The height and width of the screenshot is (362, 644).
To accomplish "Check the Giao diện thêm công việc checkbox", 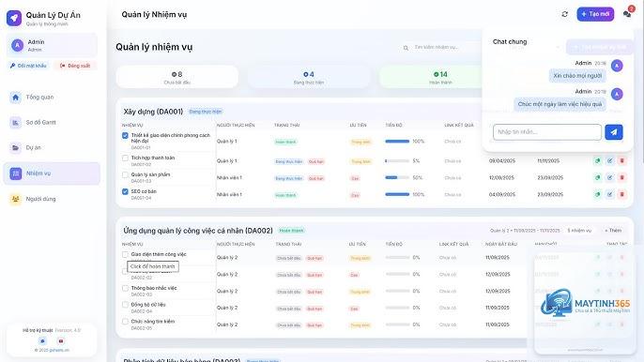I will pyautogui.click(x=125, y=254).
